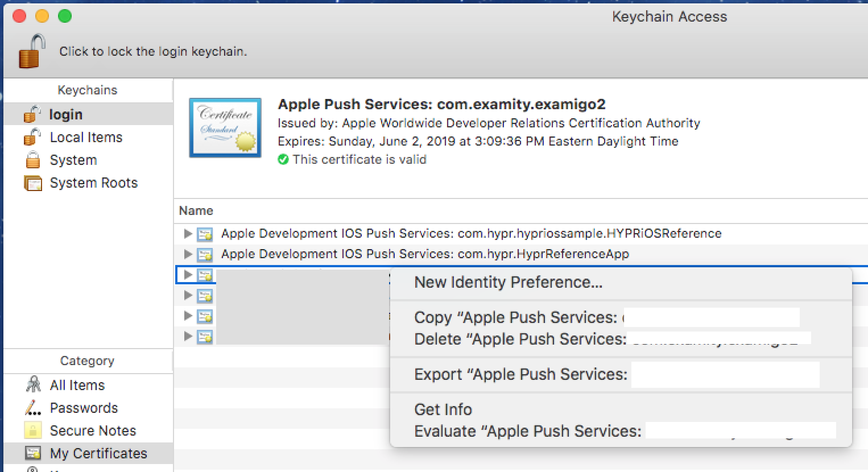Click 'Apple Push Services: com.examity.examigo2' title
Viewport: 868px width, 472px height.
tap(441, 104)
